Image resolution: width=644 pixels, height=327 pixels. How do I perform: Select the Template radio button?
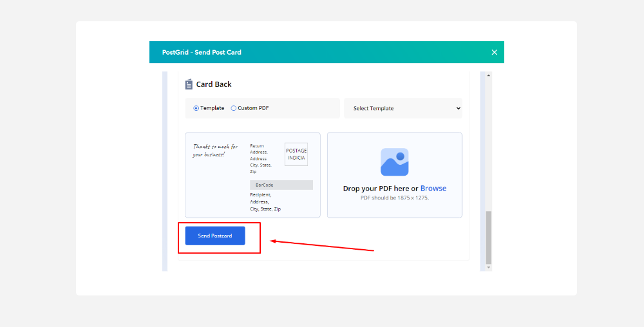pos(196,108)
